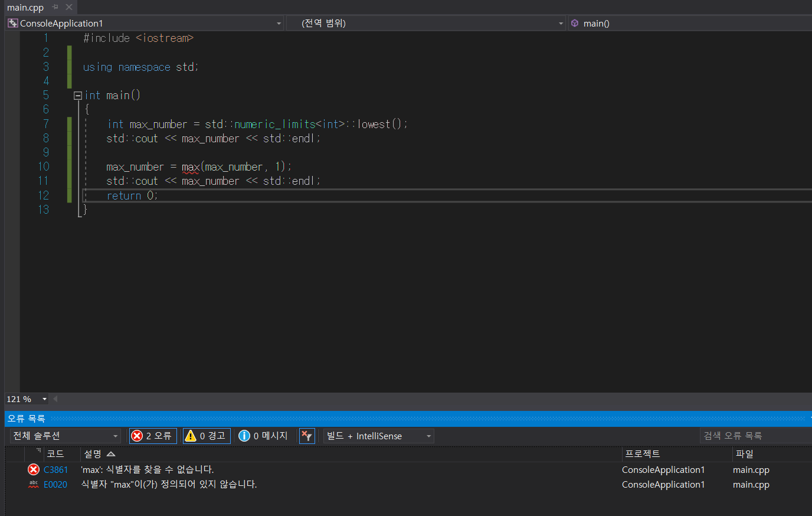Collapse the int main() code block

[77, 96]
